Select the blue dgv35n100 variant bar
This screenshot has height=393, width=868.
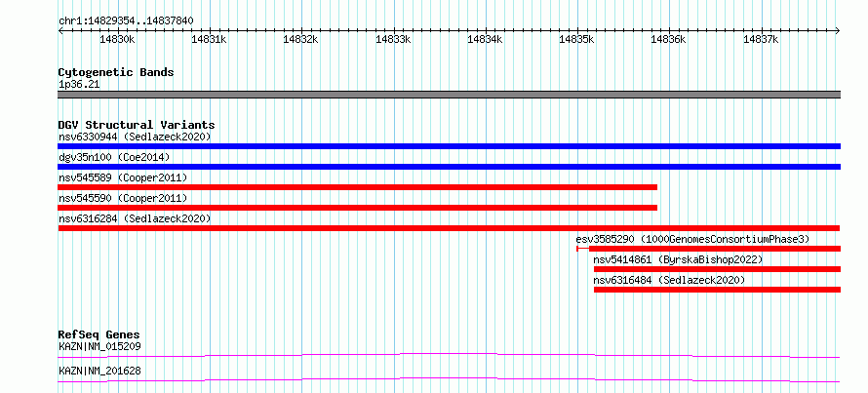coord(449,167)
